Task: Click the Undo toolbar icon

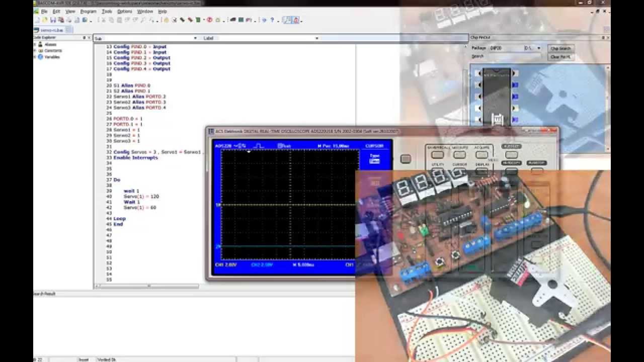Action: point(126,20)
